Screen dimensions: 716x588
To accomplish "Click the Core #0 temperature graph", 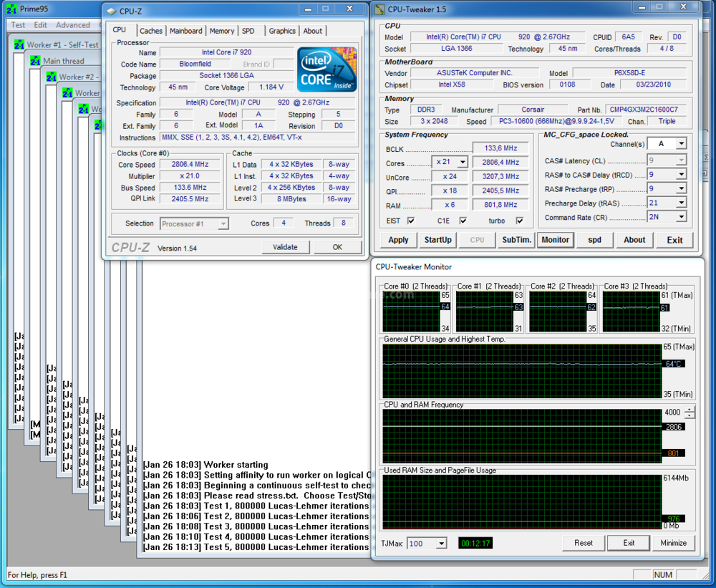I will click(x=412, y=312).
